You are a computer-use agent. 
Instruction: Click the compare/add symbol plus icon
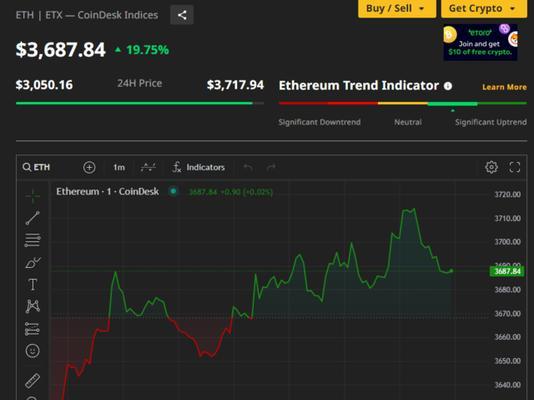coord(89,167)
